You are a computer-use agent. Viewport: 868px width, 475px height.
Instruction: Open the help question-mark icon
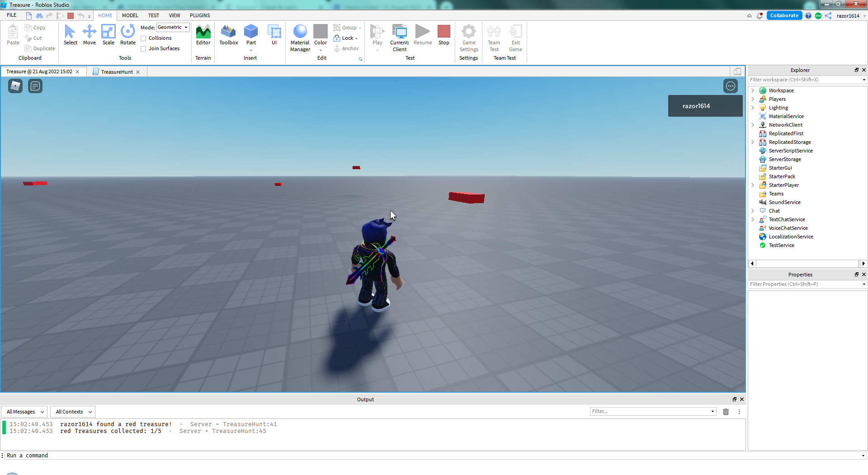[x=808, y=15]
